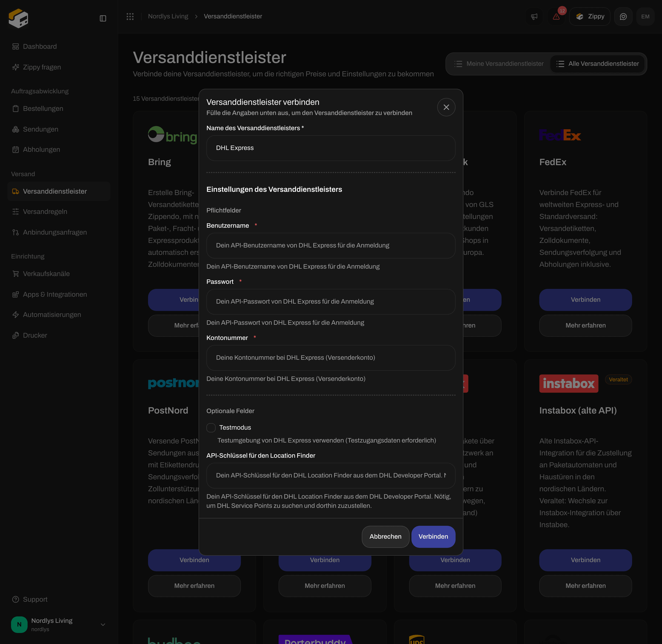
Task: Enable the Testmodus checkbox
Action: (211, 428)
